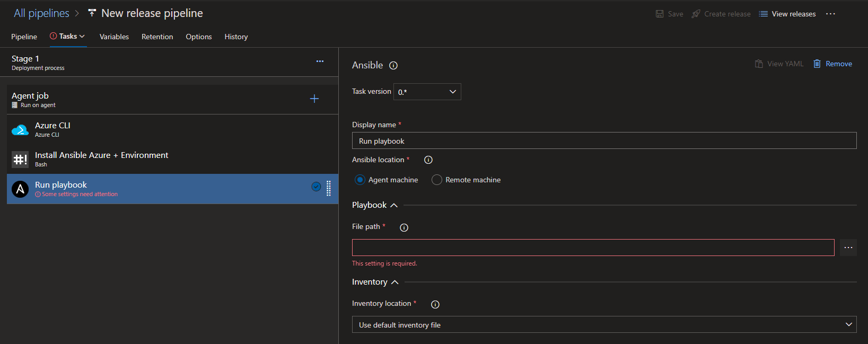Viewport: 868px width, 344px height.
Task: Open the Retention tab
Action: (157, 37)
